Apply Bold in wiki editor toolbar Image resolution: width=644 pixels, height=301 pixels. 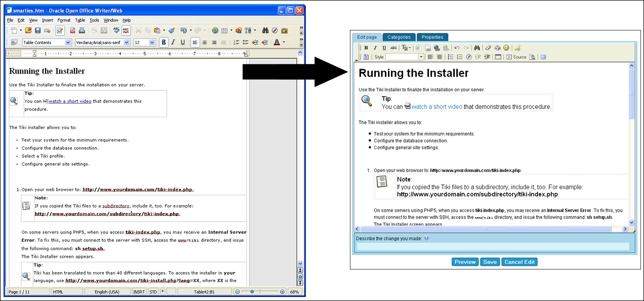pyautogui.click(x=366, y=48)
